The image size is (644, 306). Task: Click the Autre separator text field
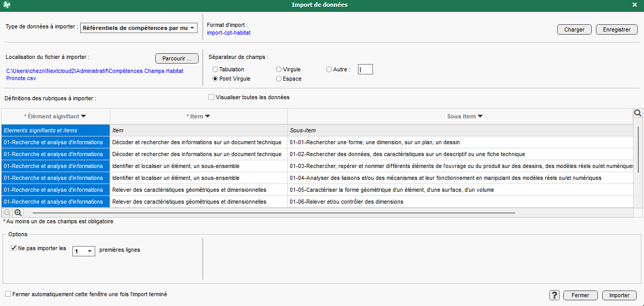(365, 69)
